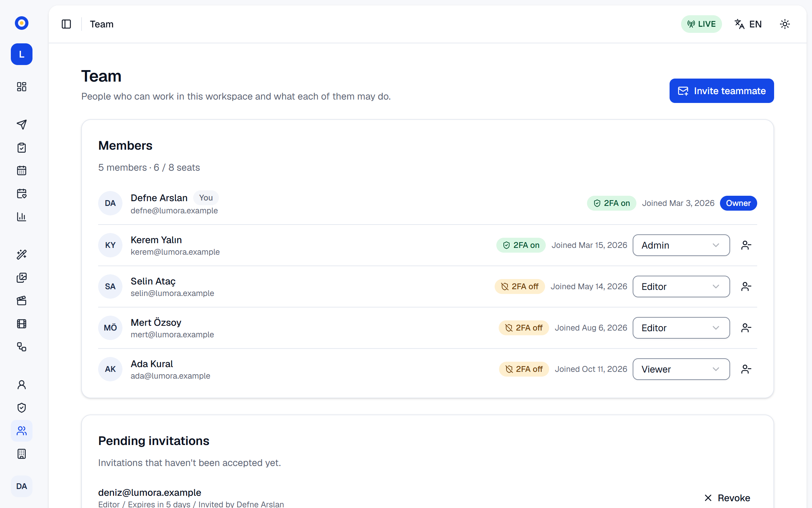The height and width of the screenshot is (508, 812).
Task: Open Mert Özsoy's Editor role dropdown
Action: [681, 328]
